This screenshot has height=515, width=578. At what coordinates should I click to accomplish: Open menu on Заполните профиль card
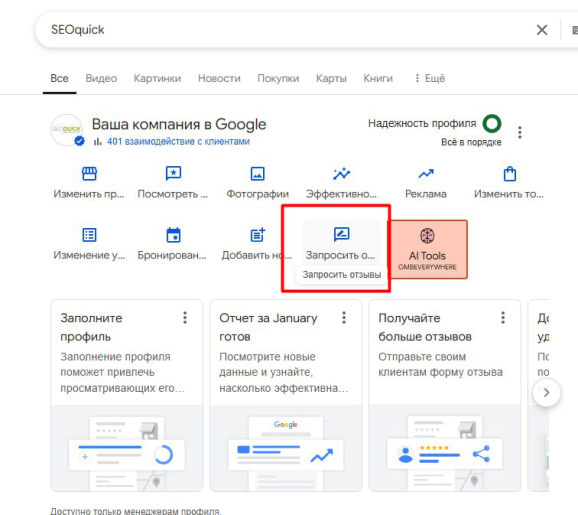(185, 317)
